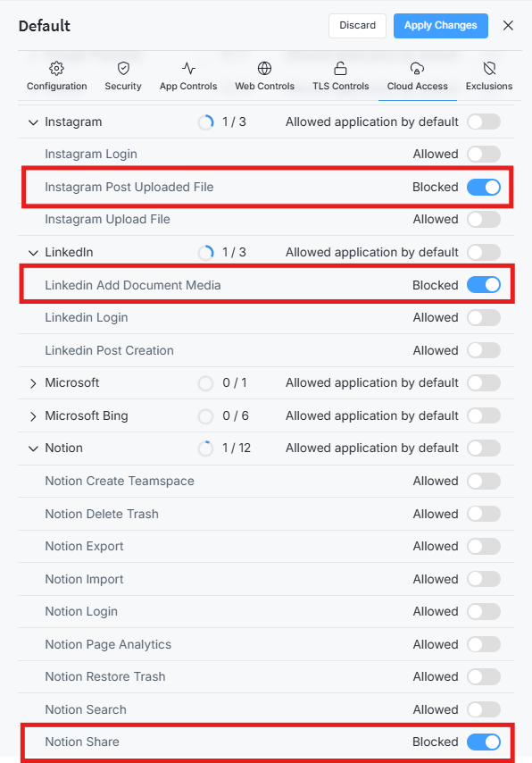The height and width of the screenshot is (763, 532).
Task: Open the Configuration tab
Action: point(57,77)
